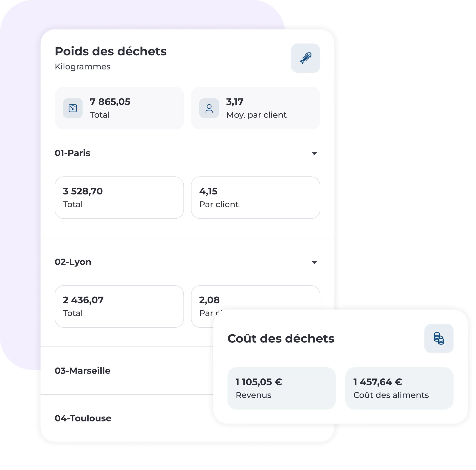Viewport: 476px width, 470px height.
Task: Open the 1 457,64 € Coût des aliments card
Action: pos(399,388)
